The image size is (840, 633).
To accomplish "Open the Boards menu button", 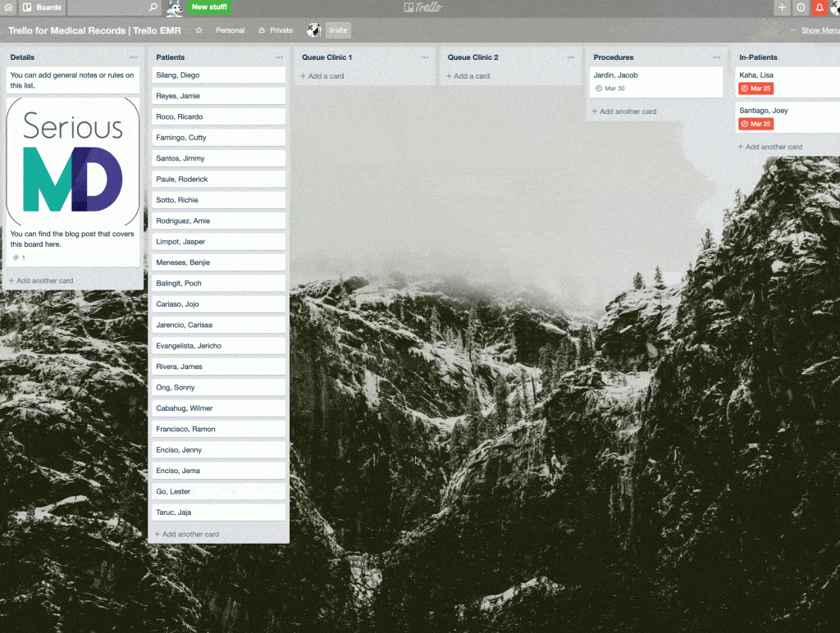I will tap(43, 7).
